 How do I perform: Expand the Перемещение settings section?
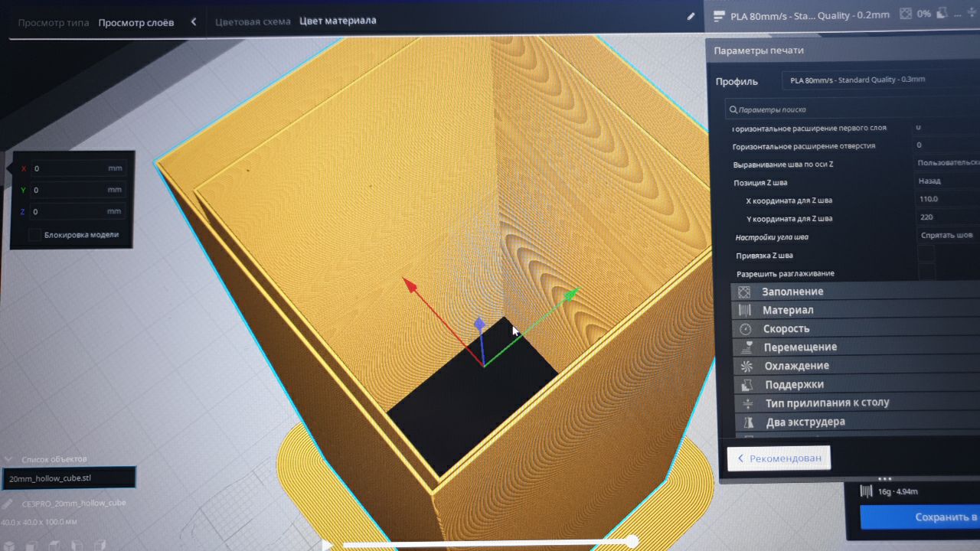pyautogui.click(x=857, y=347)
